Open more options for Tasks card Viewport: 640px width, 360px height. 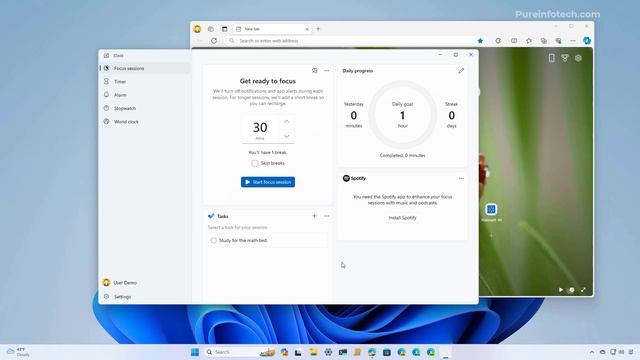point(327,216)
